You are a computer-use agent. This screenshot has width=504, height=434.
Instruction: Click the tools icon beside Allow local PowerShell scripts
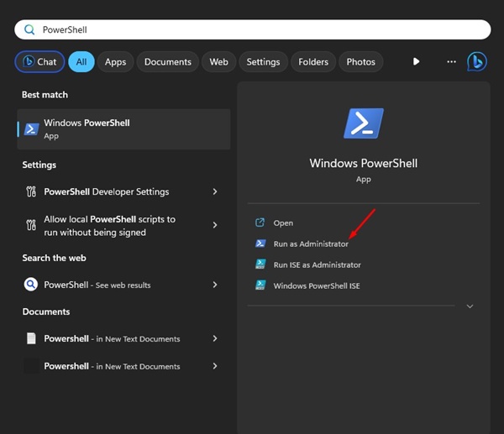(31, 225)
